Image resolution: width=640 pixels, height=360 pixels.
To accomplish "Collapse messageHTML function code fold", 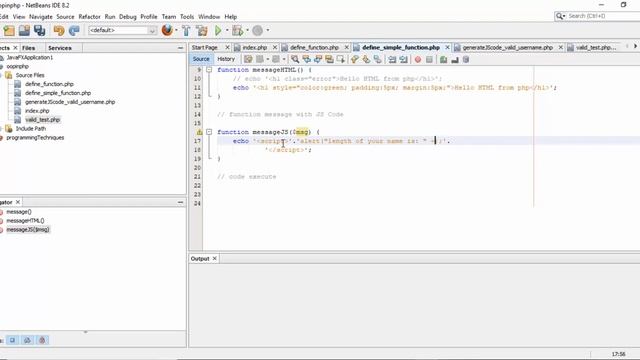I will tap(209, 70).
